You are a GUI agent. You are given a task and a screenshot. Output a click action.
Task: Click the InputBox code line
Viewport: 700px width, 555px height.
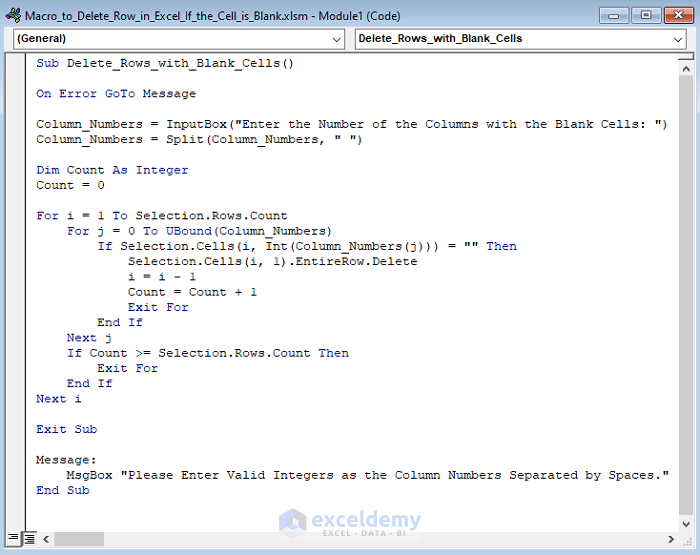coord(351,124)
